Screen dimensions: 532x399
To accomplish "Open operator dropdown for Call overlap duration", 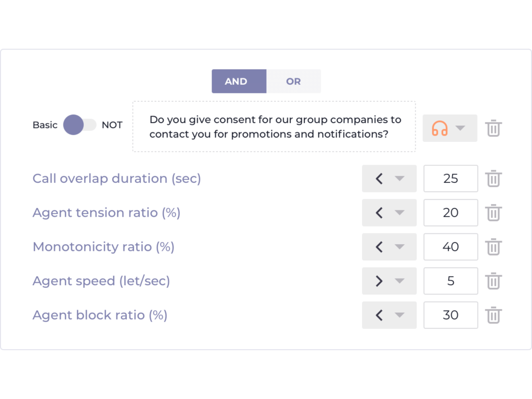I will coord(389,179).
